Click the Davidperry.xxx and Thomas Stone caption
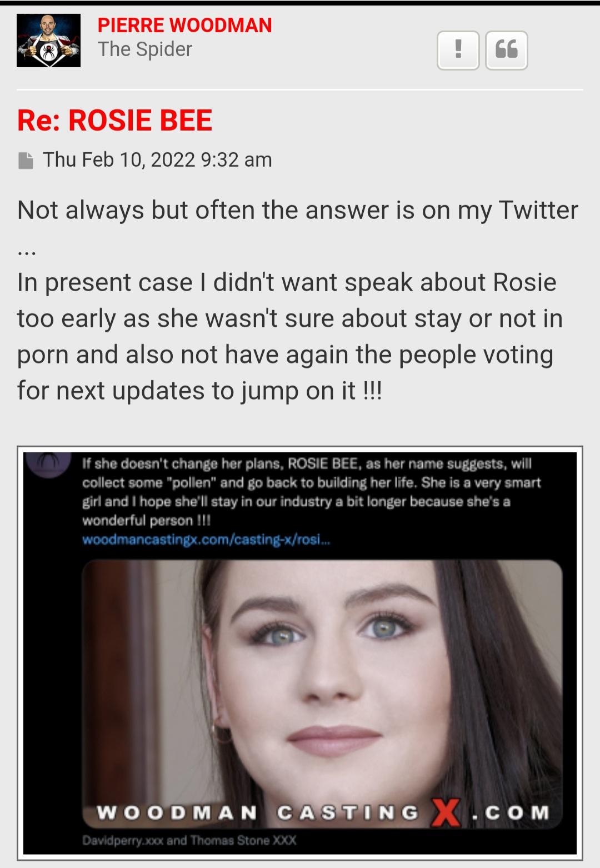600x868 pixels. (189, 840)
